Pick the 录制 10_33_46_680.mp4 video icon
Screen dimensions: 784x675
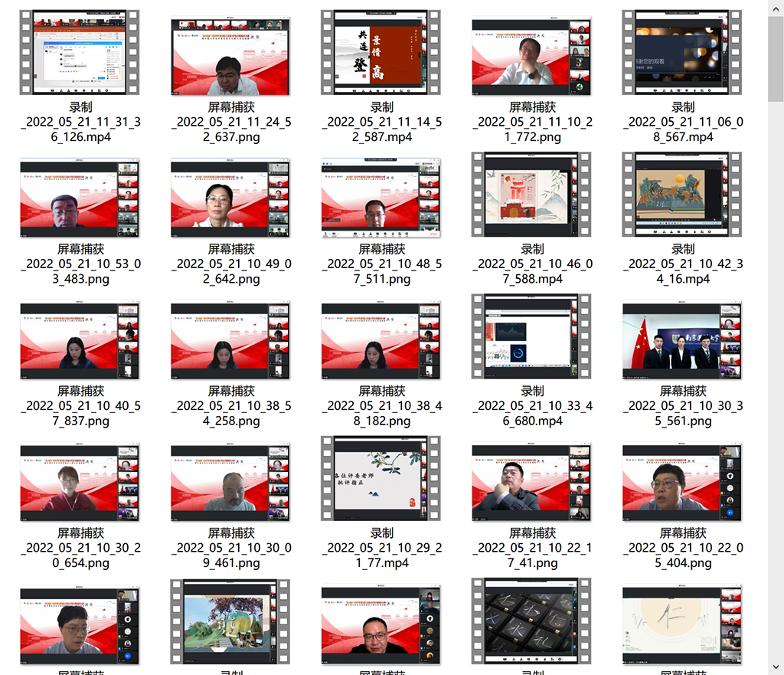coord(531,336)
